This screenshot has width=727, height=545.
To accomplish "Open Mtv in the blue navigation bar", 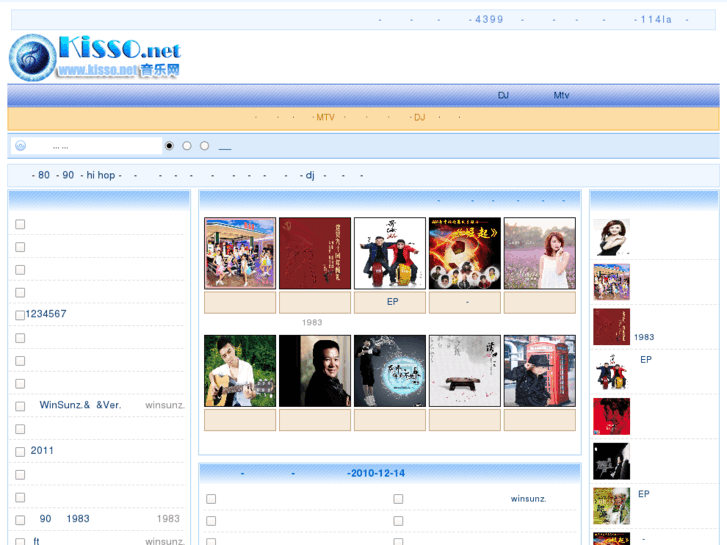I will coord(561,95).
